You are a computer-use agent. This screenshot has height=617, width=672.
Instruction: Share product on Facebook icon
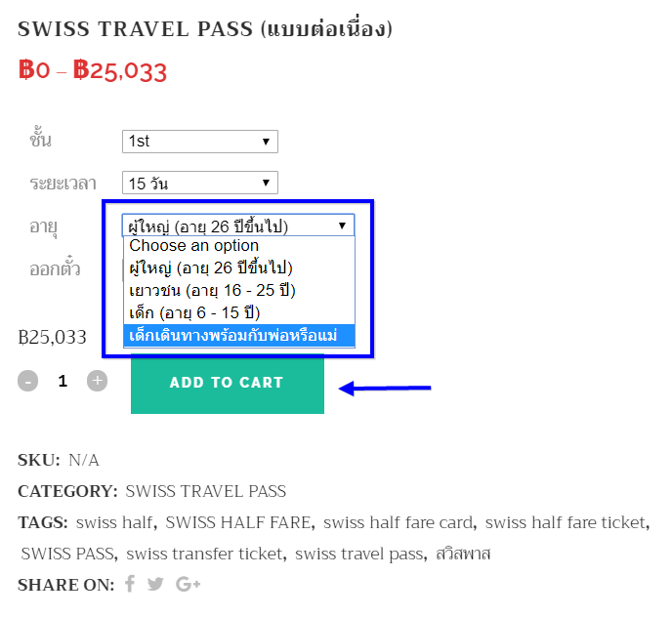[x=130, y=584]
